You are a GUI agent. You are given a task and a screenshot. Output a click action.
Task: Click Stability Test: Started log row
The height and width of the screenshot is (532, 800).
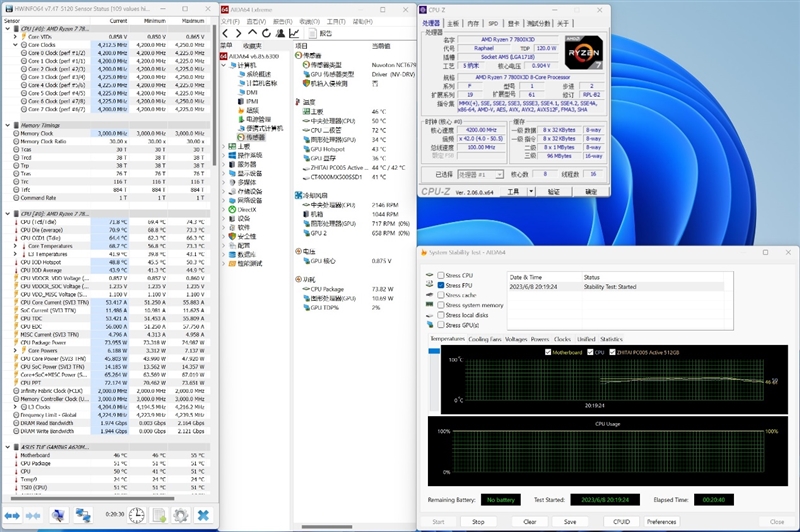616,287
